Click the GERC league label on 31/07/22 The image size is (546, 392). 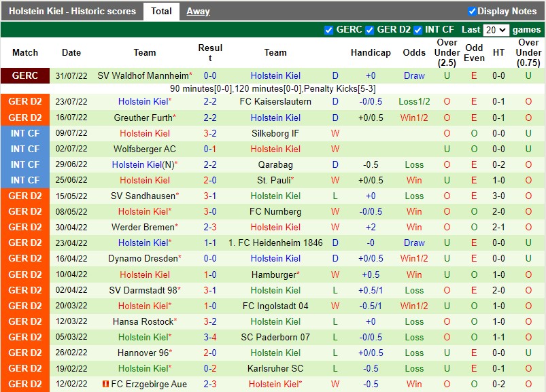25,75
